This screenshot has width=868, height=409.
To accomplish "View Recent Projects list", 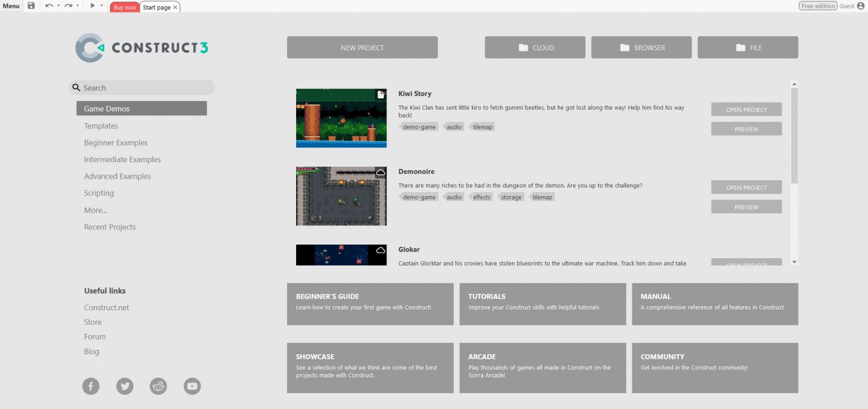I will 110,227.
